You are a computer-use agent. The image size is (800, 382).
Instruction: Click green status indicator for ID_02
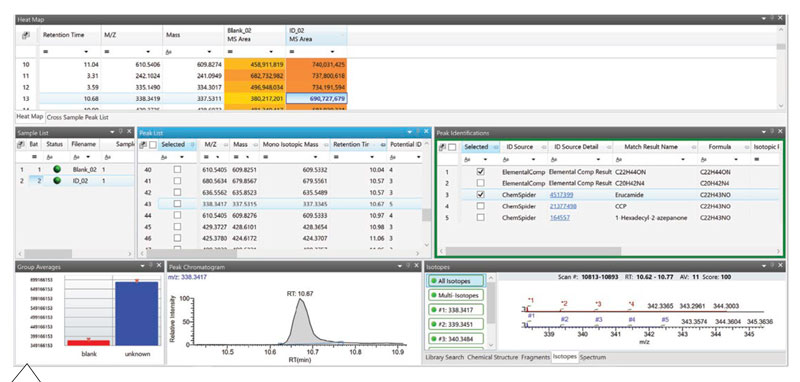(57, 181)
